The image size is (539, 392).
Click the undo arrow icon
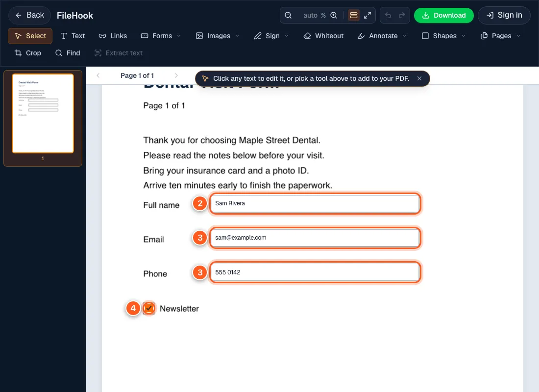point(388,15)
